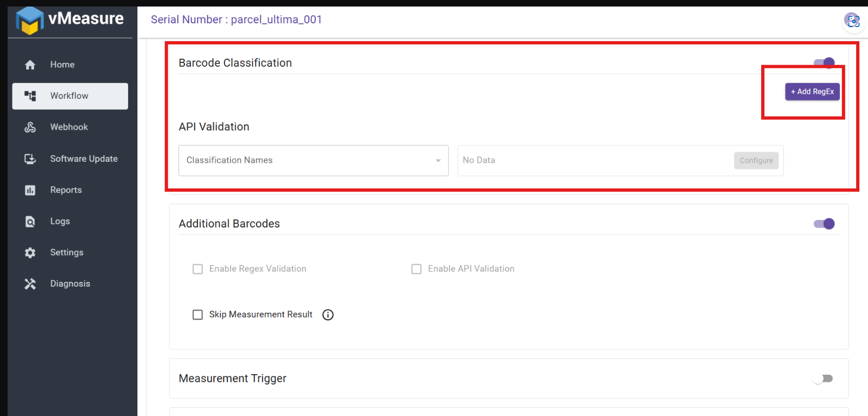The width and height of the screenshot is (868, 416).
Task: Check the Skip Measurement Result checkbox
Action: click(x=197, y=315)
